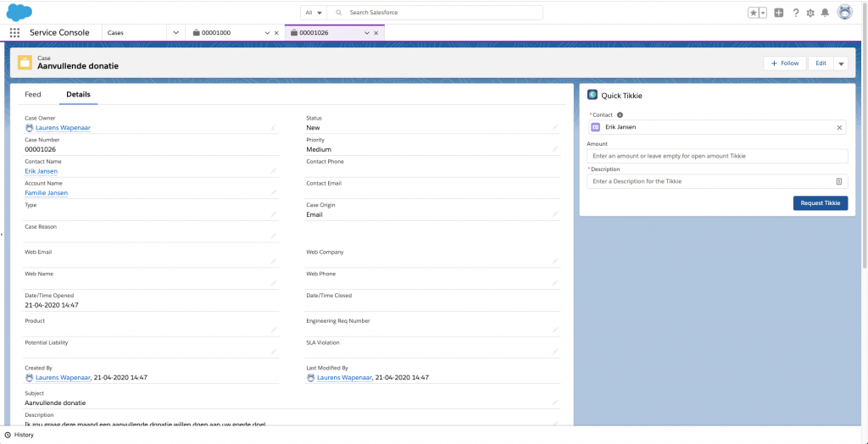Follow this case
This screenshot has width=868, height=444.
click(785, 64)
